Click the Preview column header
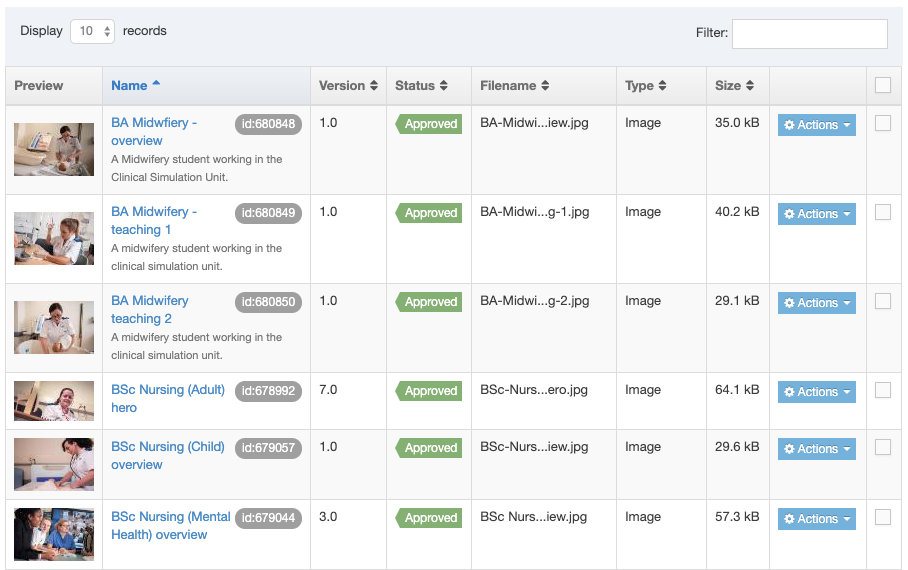 [x=39, y=86]
